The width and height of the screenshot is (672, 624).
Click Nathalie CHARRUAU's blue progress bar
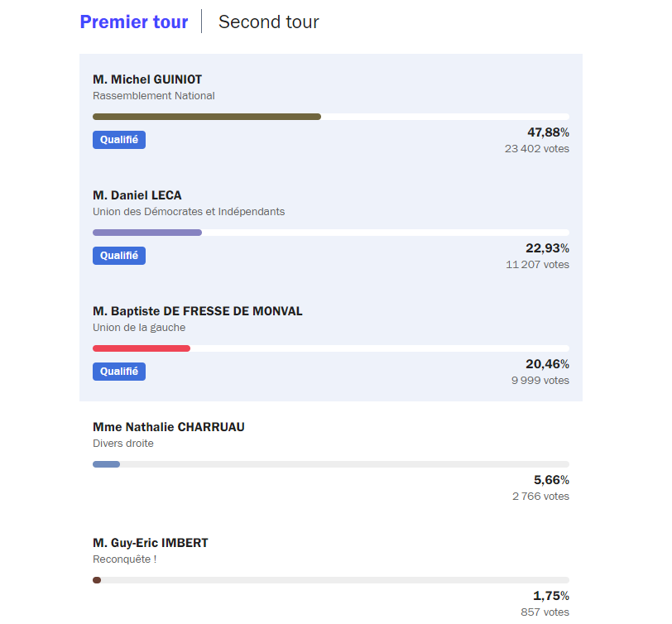pos(107,464)
